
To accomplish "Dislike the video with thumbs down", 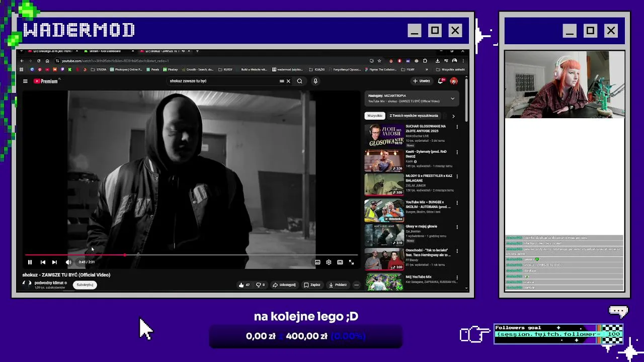I will (260, 285).
